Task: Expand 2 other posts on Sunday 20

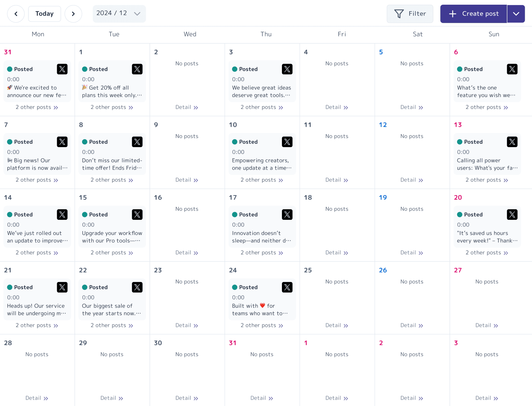Action: (x=487, y=253)
